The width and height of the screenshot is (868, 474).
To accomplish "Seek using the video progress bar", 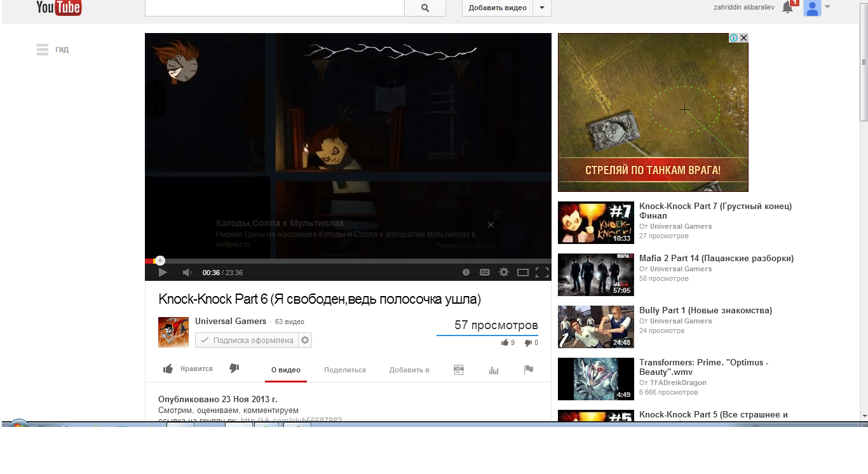I will pyautogui.click(x=348, y=261).
